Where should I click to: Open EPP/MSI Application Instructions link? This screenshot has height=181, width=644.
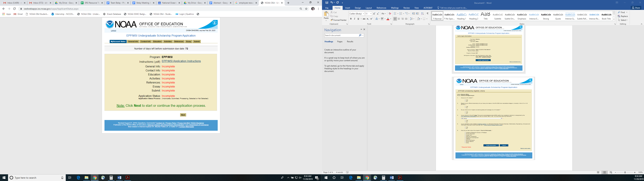point(181,61)
